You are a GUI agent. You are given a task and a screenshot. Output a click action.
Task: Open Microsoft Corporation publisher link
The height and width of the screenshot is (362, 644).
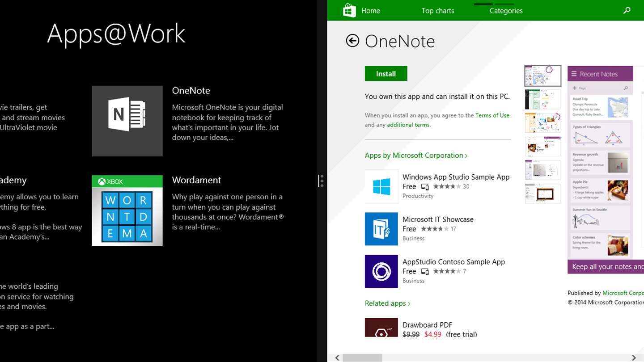623,293
